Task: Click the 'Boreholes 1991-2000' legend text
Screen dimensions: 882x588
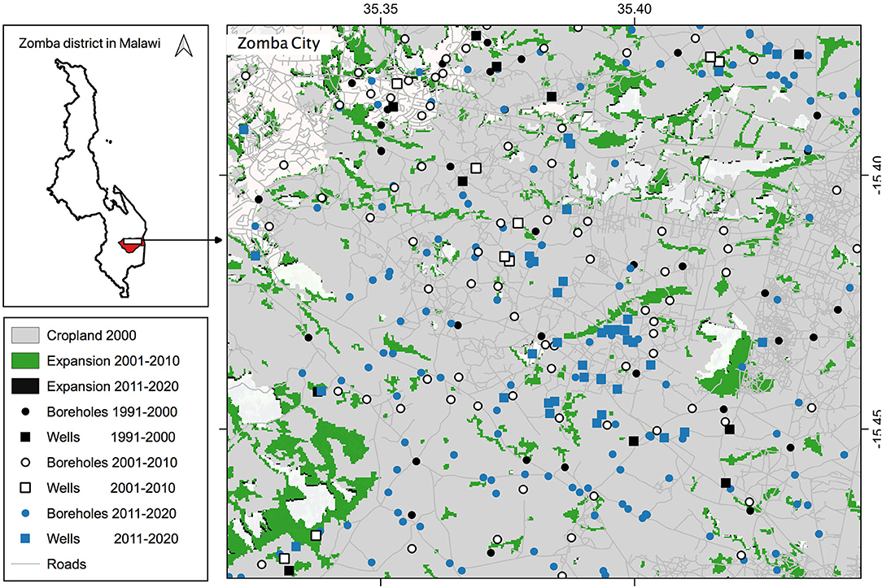Action: point(112,412)
